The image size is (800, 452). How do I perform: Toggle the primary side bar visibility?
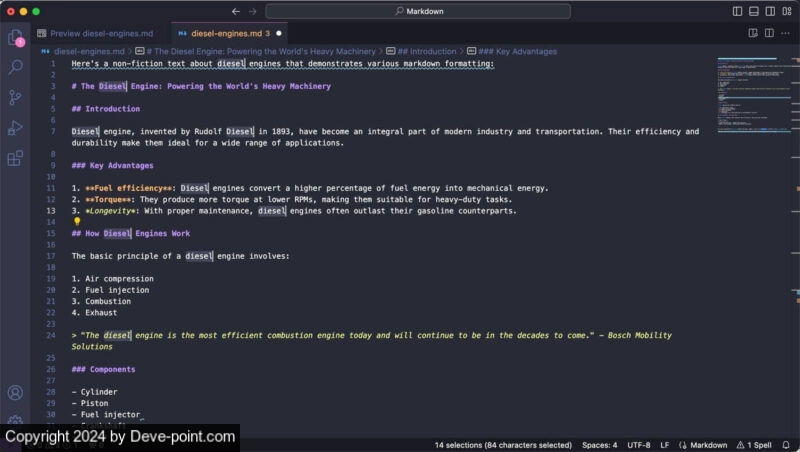coord(738,11)
